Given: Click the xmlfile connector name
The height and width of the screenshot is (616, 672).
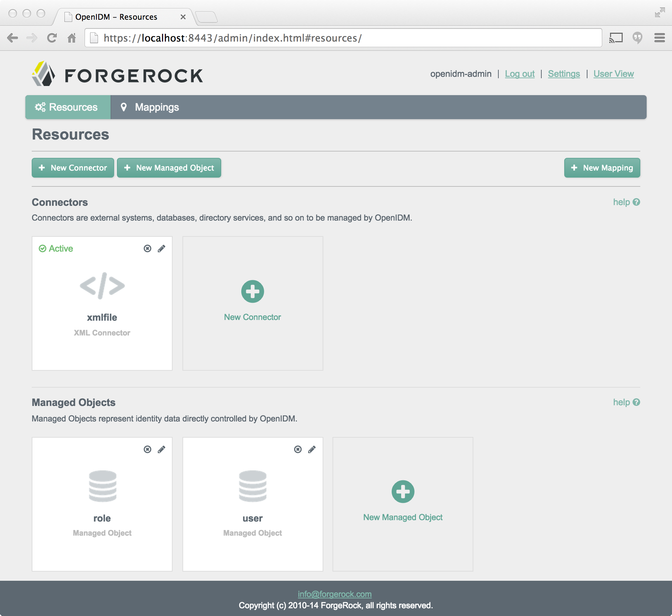Looking at the screenshot, I should tap(102, 317).
